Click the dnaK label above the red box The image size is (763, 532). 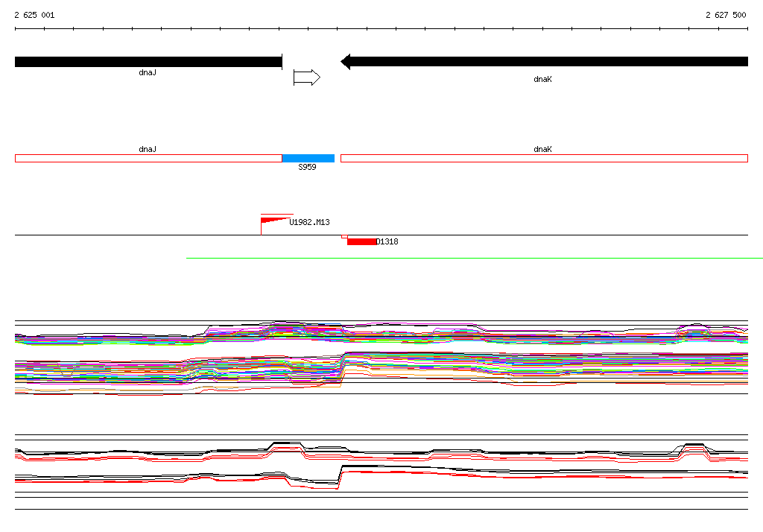[x=542, y=149]
